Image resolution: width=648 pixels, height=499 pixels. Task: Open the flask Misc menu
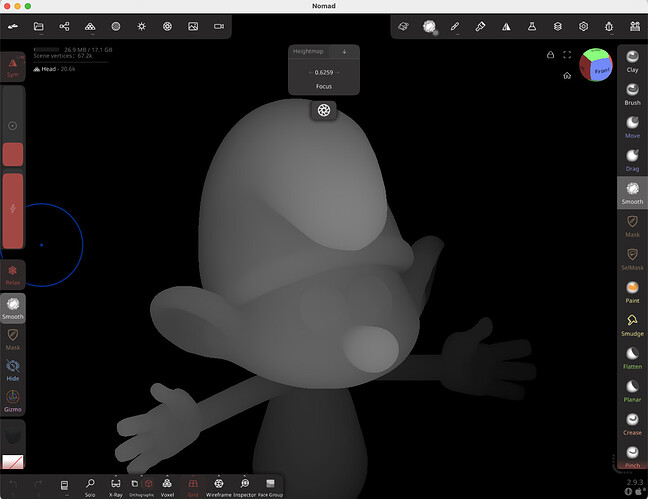(x=532, y=26)
